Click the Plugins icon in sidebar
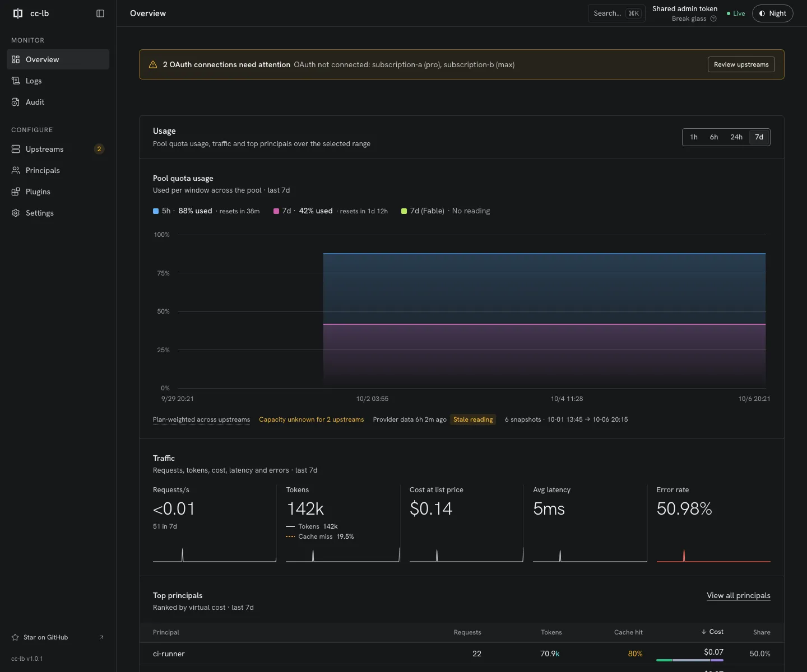The height and width of the screenshot is (672, 807). pyautogui.click(x=16, y=192)
